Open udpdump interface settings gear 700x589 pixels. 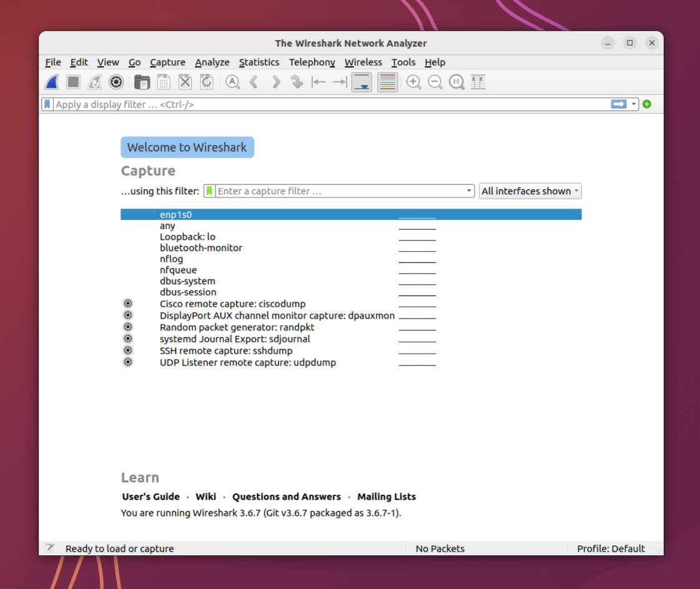[x=128, y=362]
